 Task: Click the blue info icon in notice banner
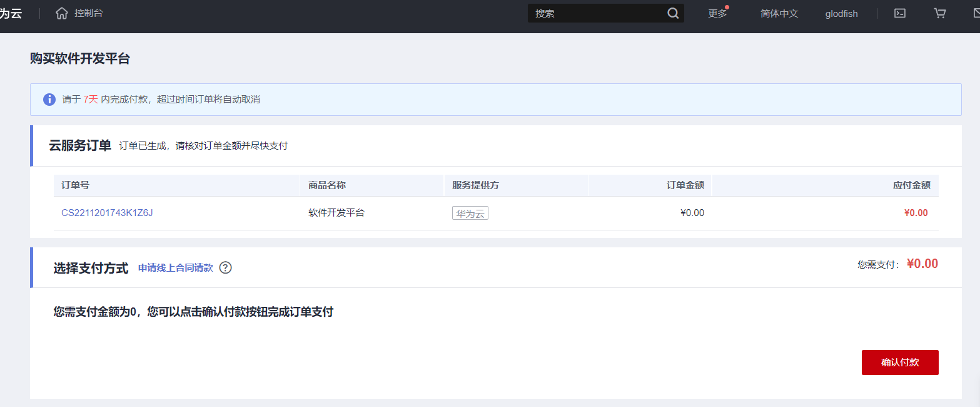coord(49,100)
